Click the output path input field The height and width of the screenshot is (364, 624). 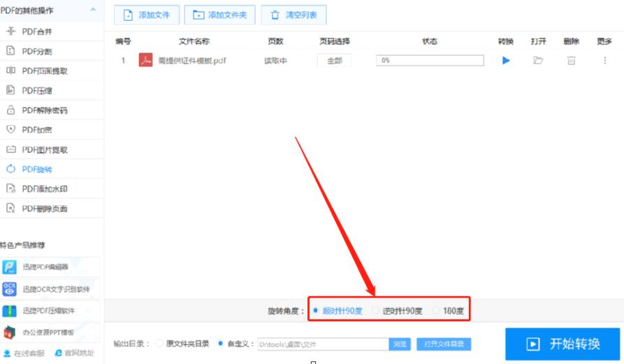click(x=323, y=344)
